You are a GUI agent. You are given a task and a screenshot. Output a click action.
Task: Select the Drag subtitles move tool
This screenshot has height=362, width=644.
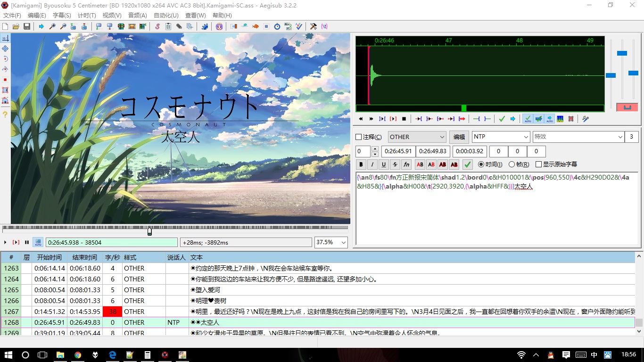[5, 49]
